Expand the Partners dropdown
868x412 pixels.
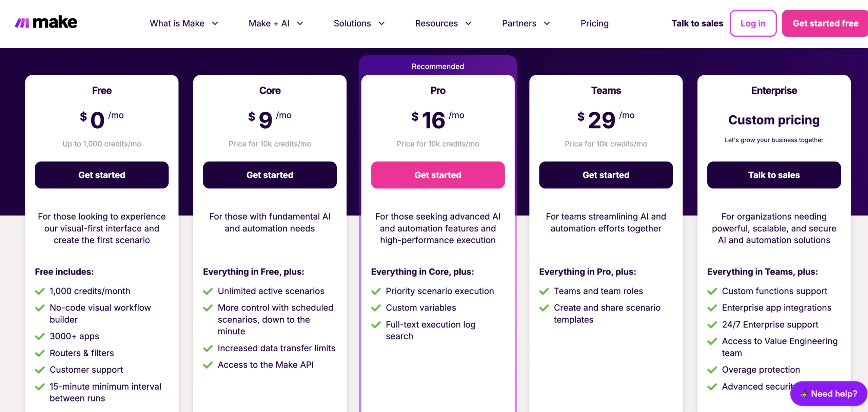[x=525, y=23]
